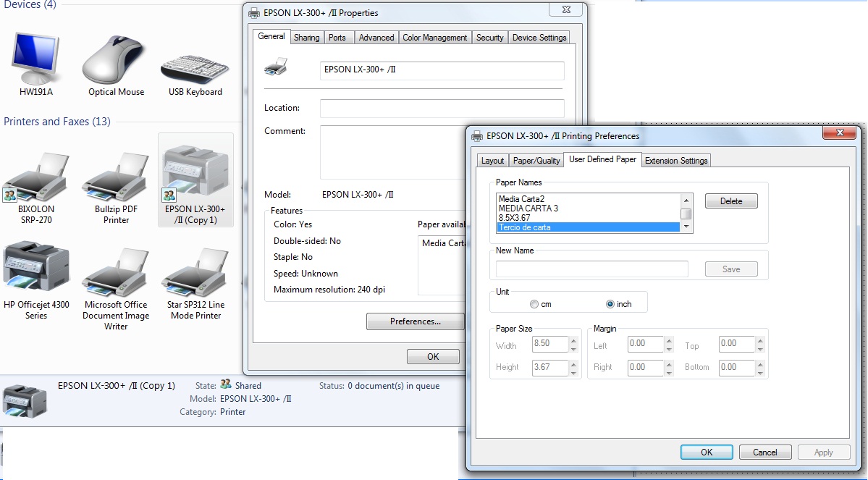Close the Printing Preferences dialog
Screen dimensions: 868x480
point(840,133)
